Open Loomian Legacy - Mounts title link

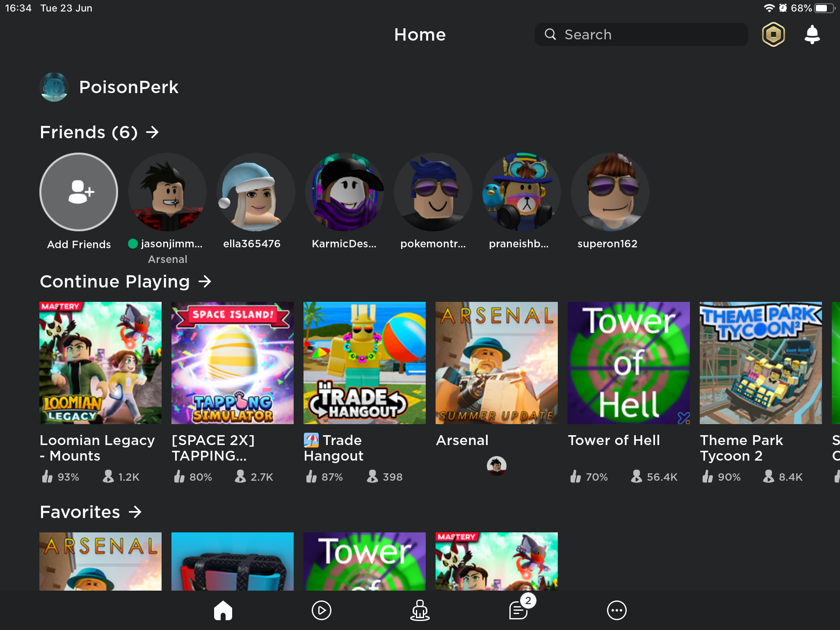coord(97,448)
